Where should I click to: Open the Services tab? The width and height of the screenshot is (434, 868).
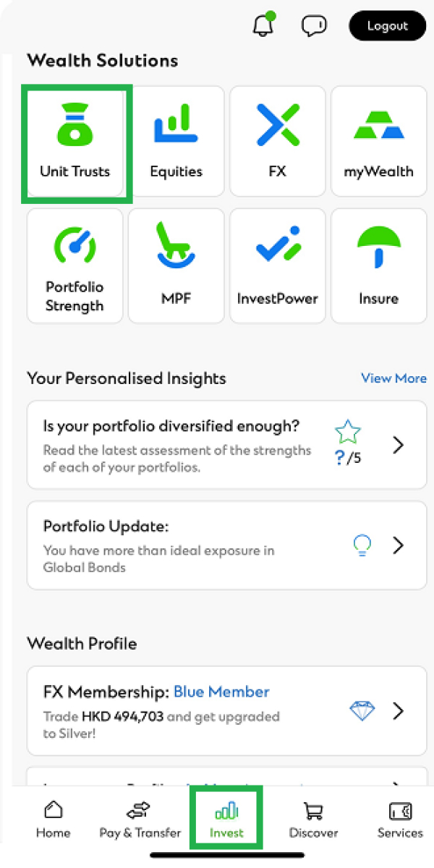[x=400, y=820]
